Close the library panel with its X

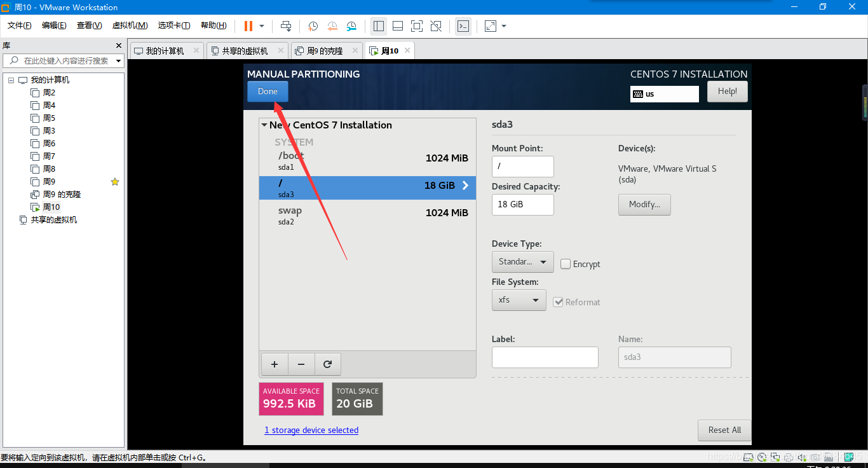pos(119,46)
